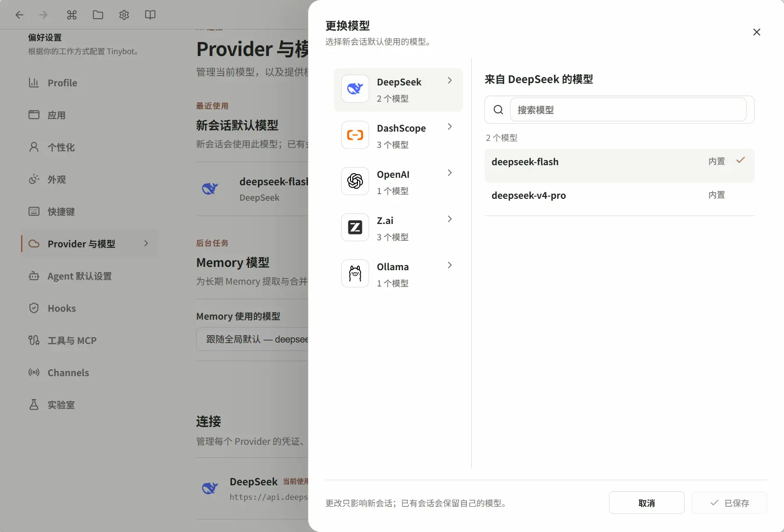
Task: Click the command-key icon in top toolbar
Action: pyautogui.click(x=71, y=15)
